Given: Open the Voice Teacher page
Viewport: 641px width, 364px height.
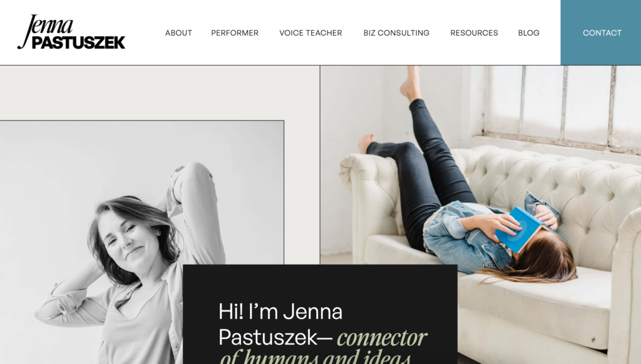Looking at the screenshot, I should 310,33.
